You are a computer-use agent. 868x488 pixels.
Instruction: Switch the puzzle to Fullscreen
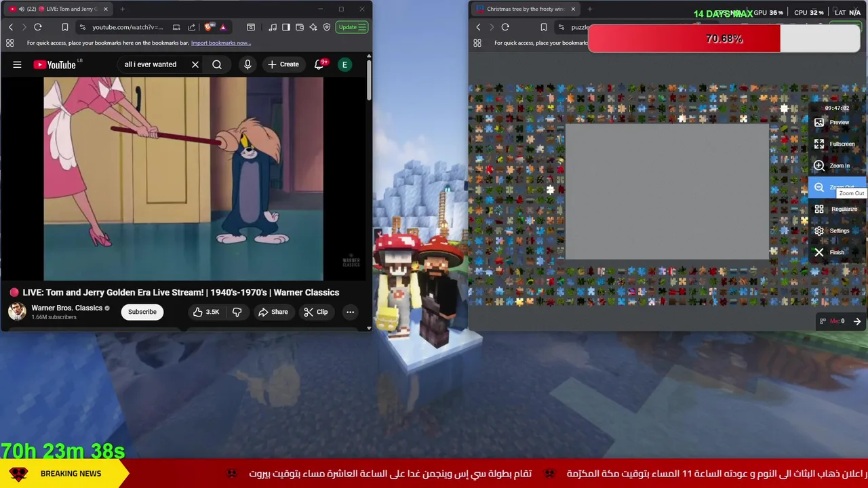click(837, 144)
